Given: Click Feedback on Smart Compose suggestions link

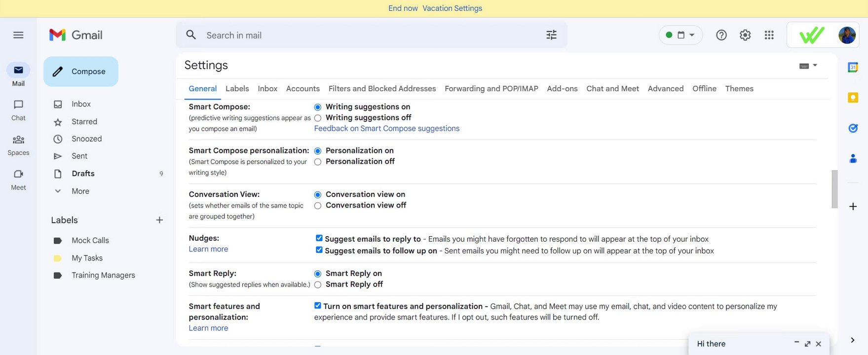Looking at the screenshot, I should tap(386, 129).
